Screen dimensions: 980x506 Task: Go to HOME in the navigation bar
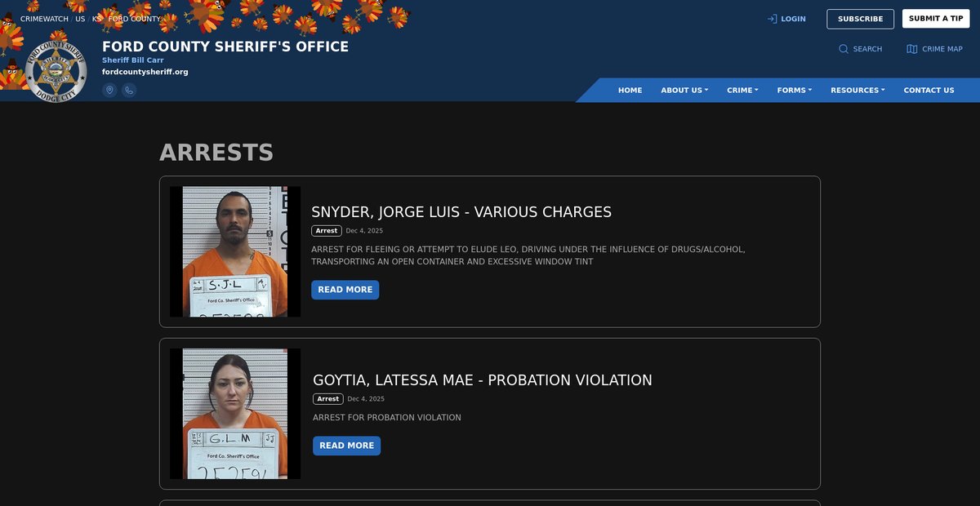[x=630, y=90]
